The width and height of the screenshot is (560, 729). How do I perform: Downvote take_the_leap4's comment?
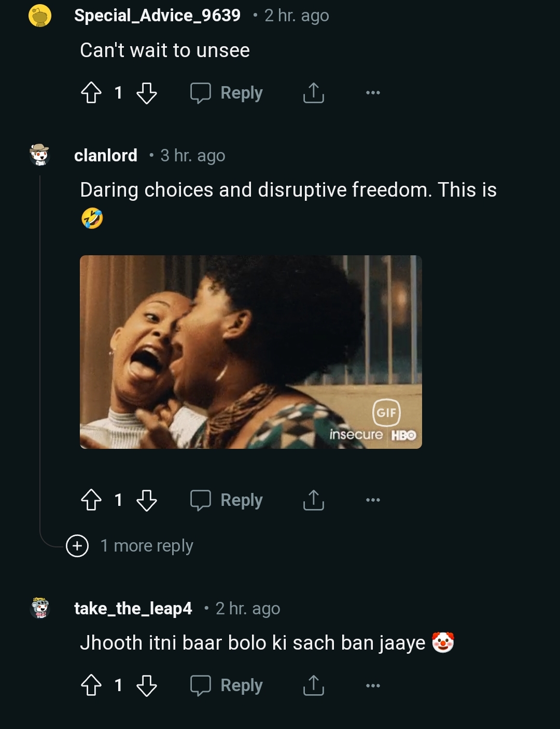[146, 685]
